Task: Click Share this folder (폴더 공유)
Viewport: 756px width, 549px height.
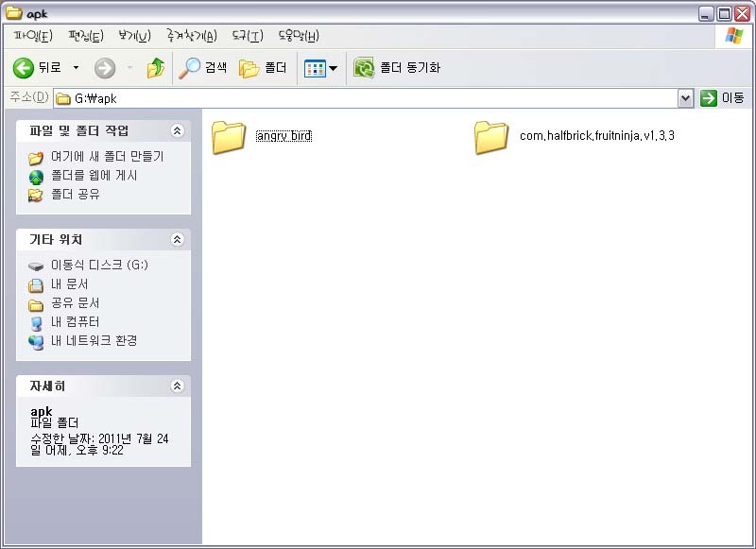Action: pos(76,195)
